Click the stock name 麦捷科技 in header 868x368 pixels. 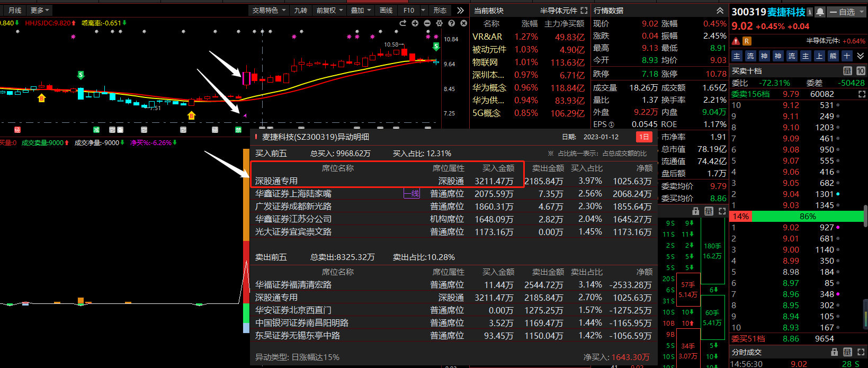coord(786,12)
